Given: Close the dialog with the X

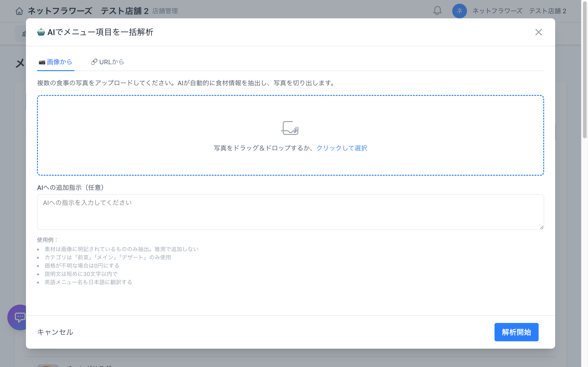Looking at the screenshot, I should pos(539,32).
